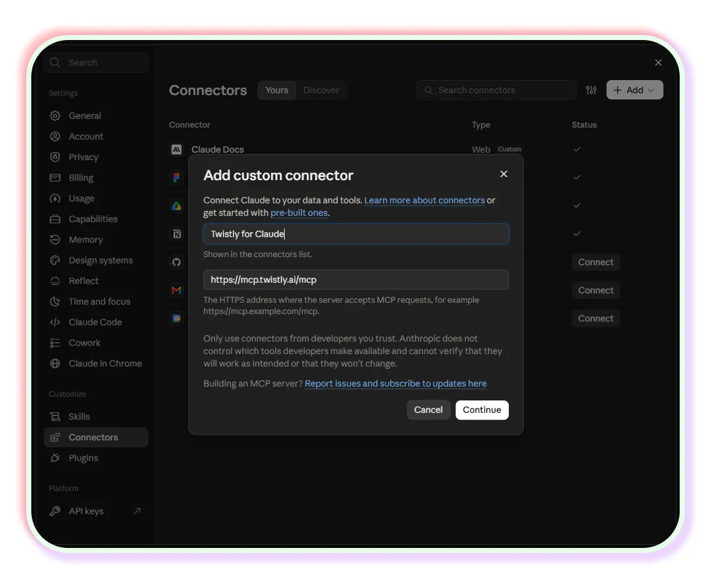Click the sidebar Search field
Screen dimensions: 711x588
pyautogui.click(x=96, y=63)
